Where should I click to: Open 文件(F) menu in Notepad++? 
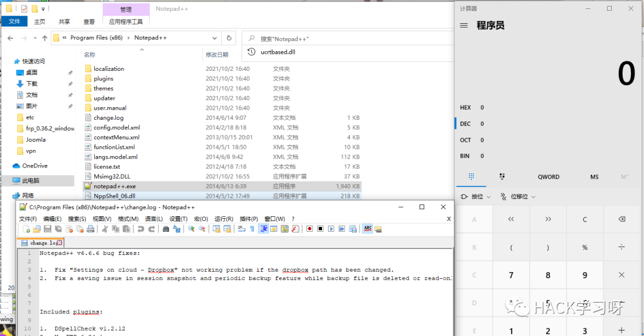[28, 219]
